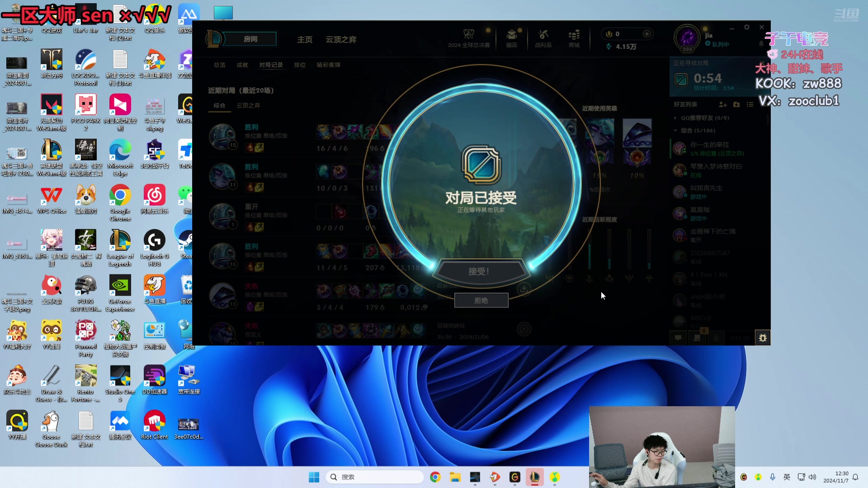
Task: Go to the 主页 tab in the client
Action: (x=305, y=40)
